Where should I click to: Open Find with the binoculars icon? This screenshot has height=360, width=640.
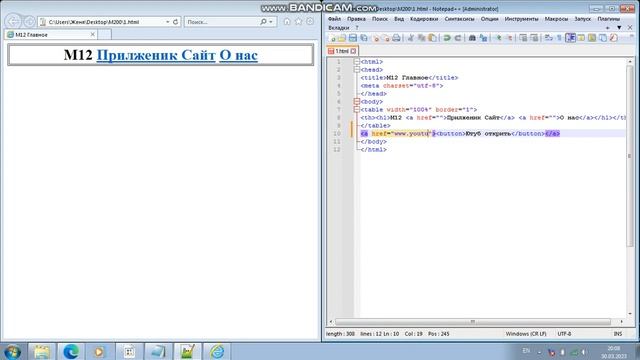[x=472, y=38]
